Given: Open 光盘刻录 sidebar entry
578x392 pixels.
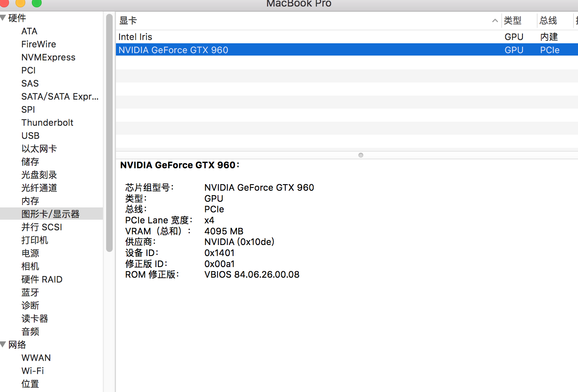Looking at the screenshot, I should [x=39, y=175].
